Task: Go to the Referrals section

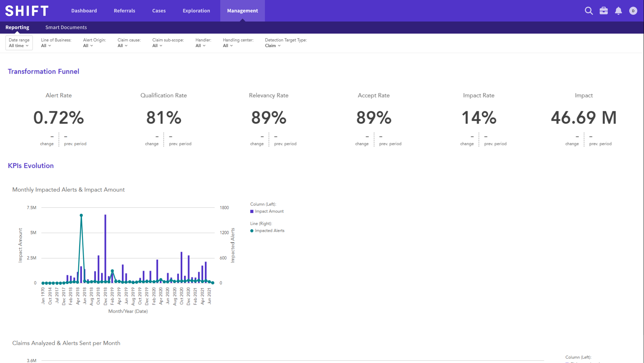Action: [x=124, y=10]
